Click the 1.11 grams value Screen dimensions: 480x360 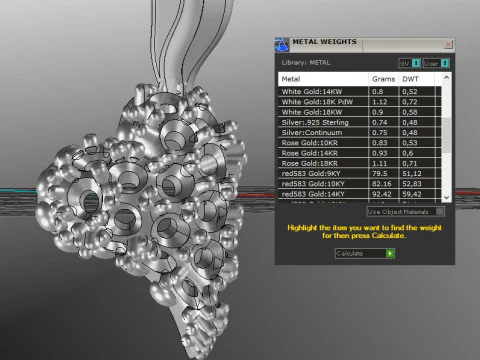pos(380,163)
